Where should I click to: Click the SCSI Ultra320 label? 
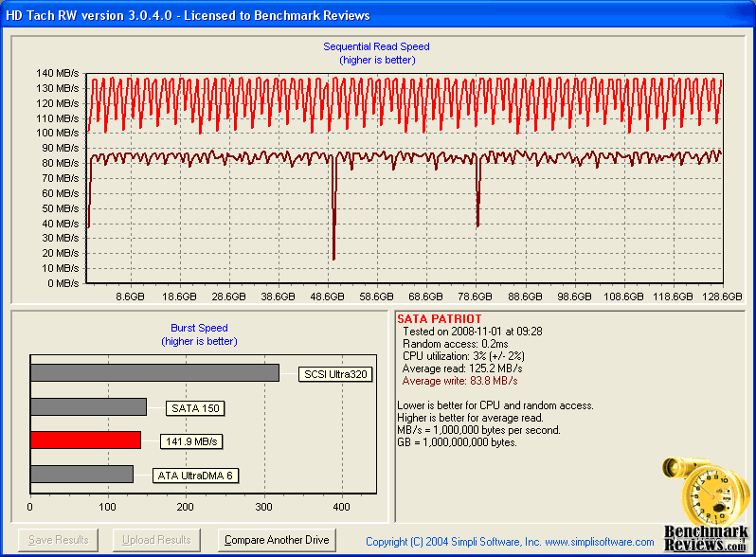coord(335,374)
